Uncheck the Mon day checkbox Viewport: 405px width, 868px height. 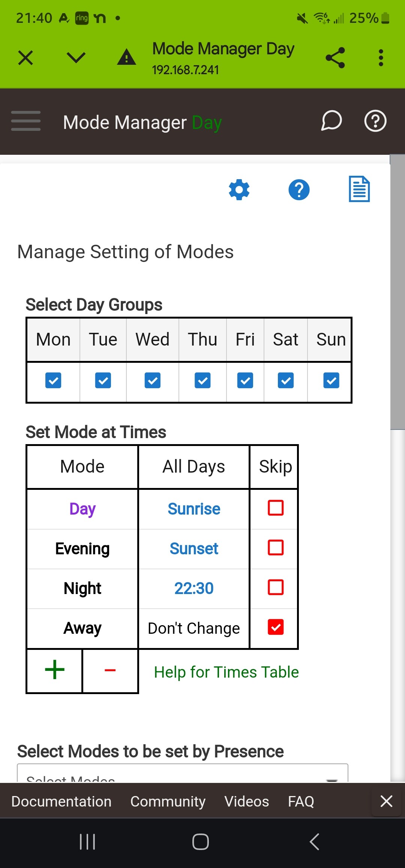point(53,380)
